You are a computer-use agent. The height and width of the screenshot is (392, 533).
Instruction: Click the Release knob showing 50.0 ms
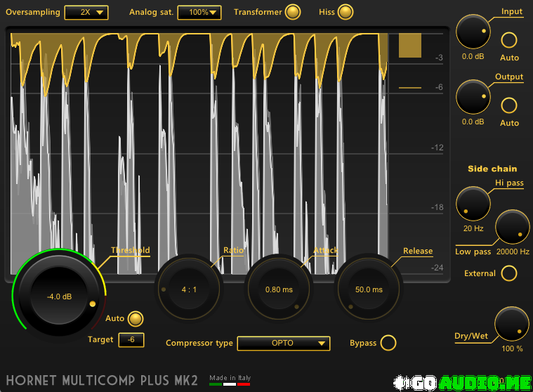point(369,289)
